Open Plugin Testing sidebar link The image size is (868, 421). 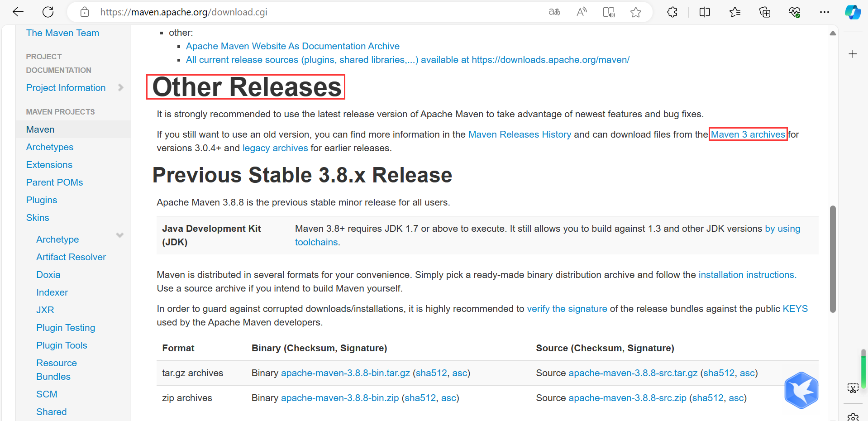[x=66, y=328]
